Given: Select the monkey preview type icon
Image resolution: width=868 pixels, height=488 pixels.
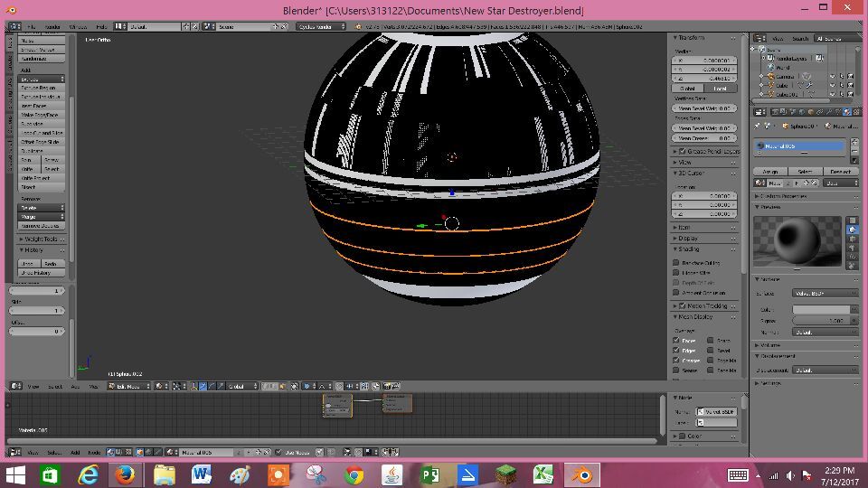Looking at the screenshot, I should tap(853, 248).
